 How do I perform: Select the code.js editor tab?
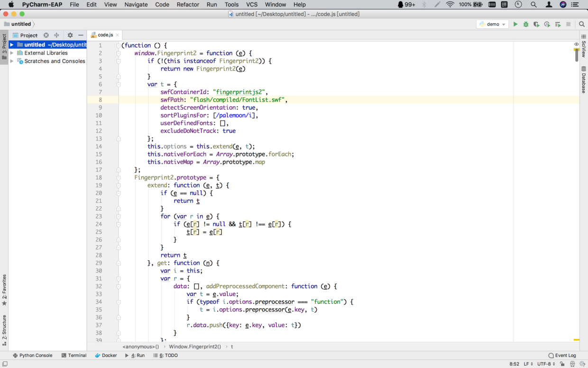pos(105,35)
